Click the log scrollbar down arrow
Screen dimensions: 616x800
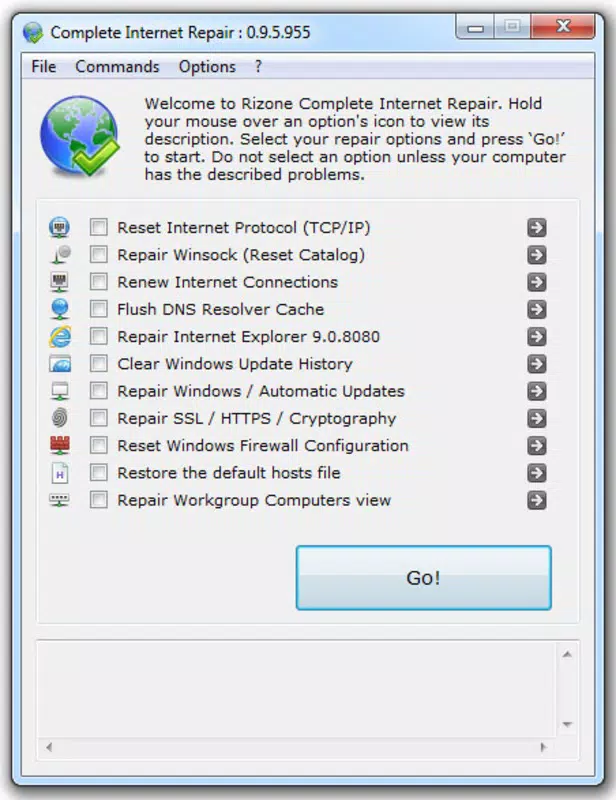pyautogui.click(x=567, y=724)
